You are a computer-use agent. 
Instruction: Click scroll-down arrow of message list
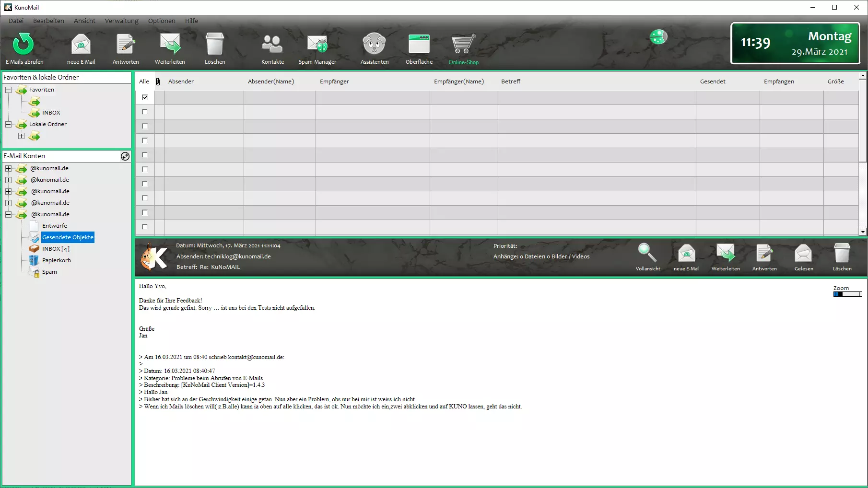[863, 232]
